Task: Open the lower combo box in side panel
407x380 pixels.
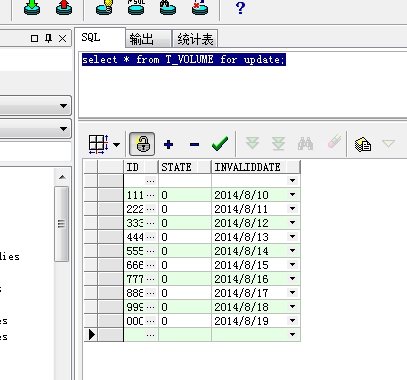Action: pos(63,129)
